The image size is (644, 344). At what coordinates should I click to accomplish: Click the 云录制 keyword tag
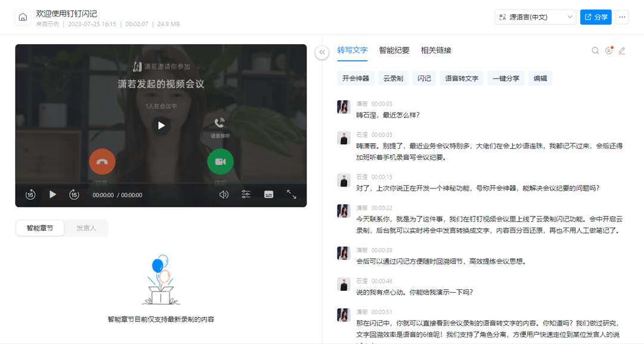tap(393, 79)
